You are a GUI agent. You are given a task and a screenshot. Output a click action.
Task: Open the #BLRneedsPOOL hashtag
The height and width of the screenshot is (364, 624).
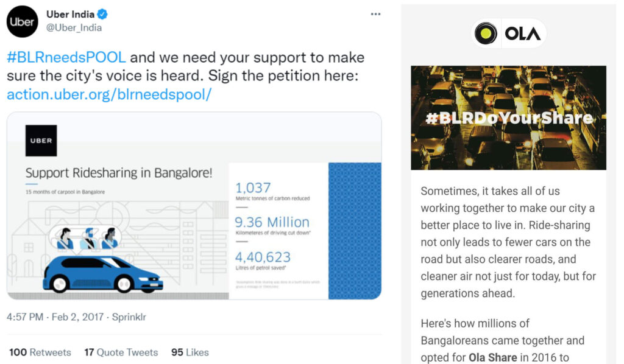66,58
